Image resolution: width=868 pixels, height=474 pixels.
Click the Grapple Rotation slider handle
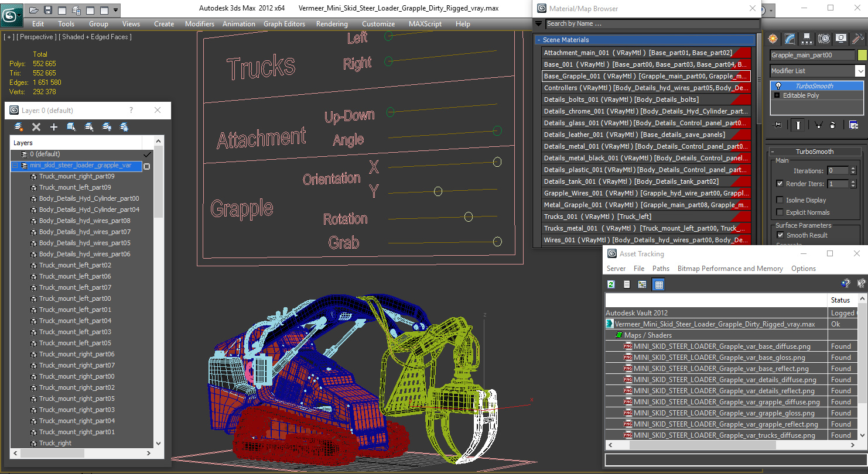pos(468,217)
